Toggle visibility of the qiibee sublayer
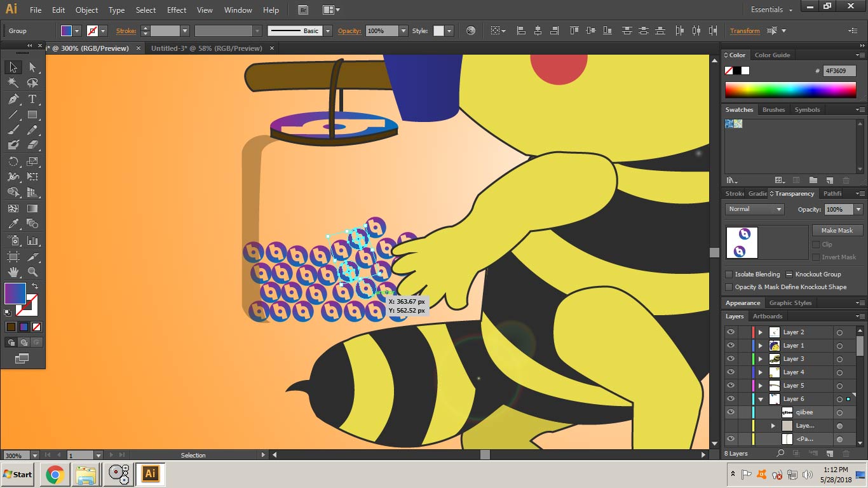The height and width of the screenshot is (488, 868). pyautogui.click(x=731, y=412)
